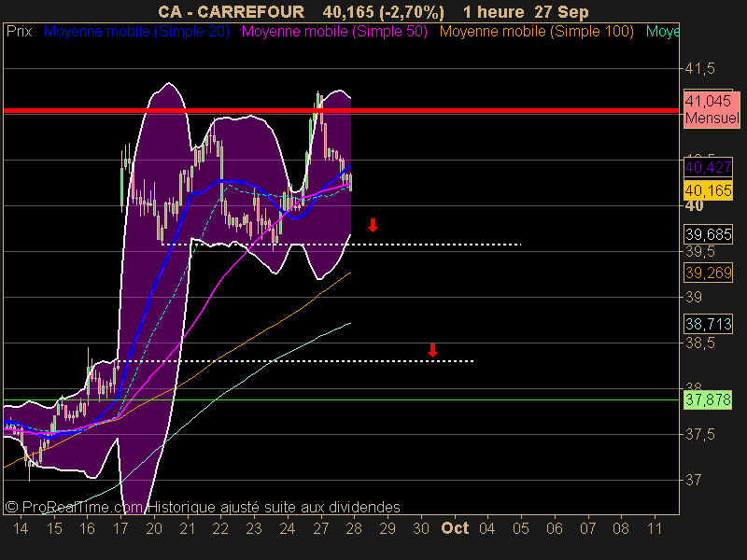Click the cyan "38,713" price tag

(x=708, y=324)
